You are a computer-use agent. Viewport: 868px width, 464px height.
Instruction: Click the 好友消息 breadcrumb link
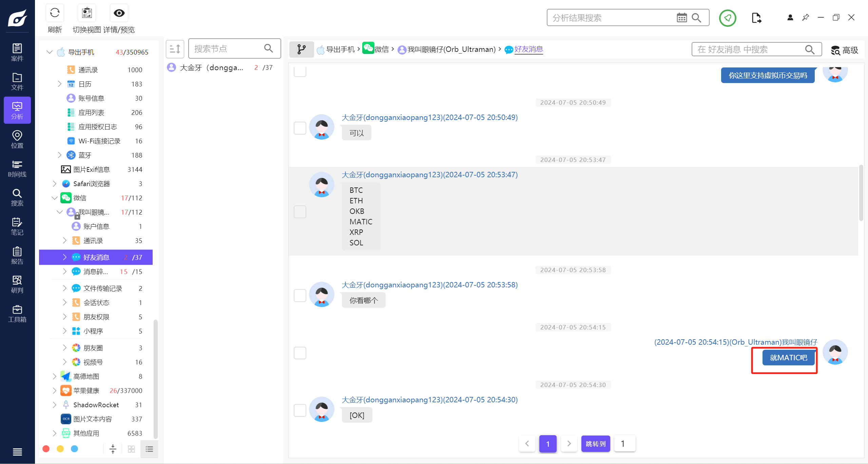(528, 49)
